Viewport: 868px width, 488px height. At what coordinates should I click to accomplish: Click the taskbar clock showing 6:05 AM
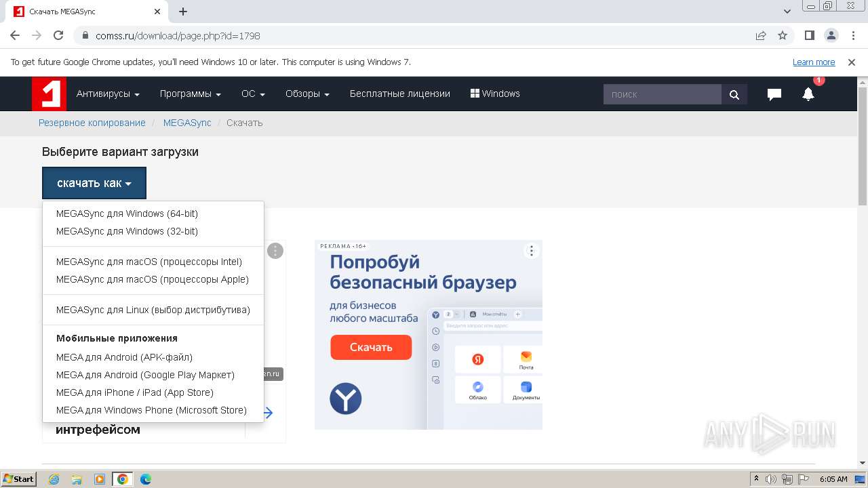(833, 479)
